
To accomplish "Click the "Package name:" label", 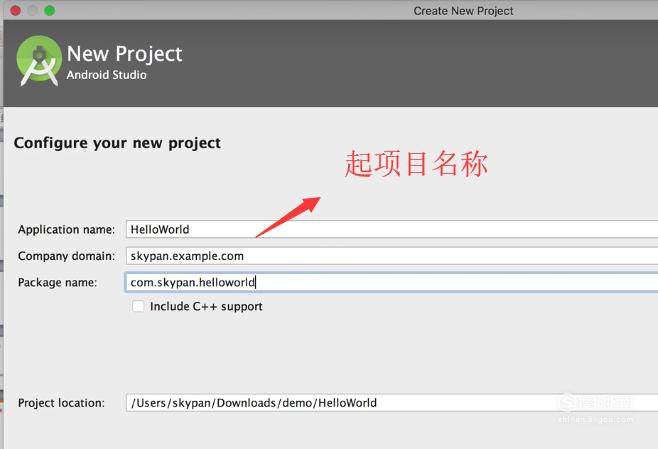I will (x=57, y=282).
